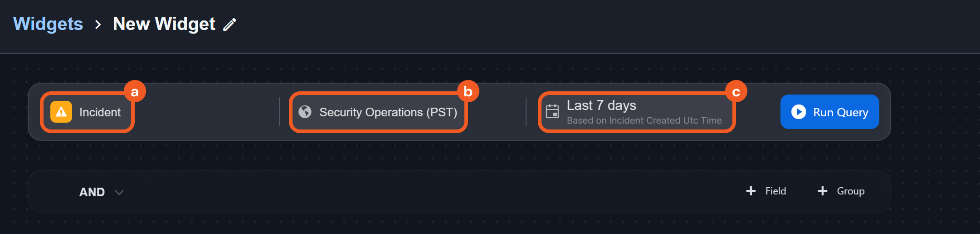
Task: Click the orange Incident warning icon
Action: (61, 112)
